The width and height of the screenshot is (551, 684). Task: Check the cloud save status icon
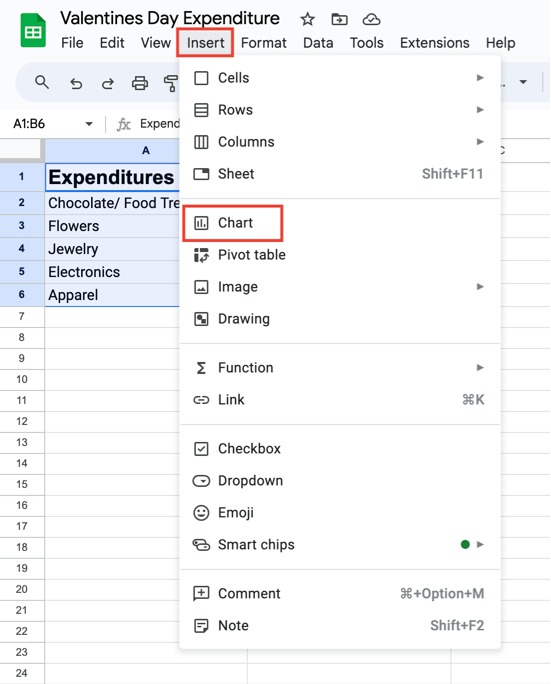pos(371,19)
